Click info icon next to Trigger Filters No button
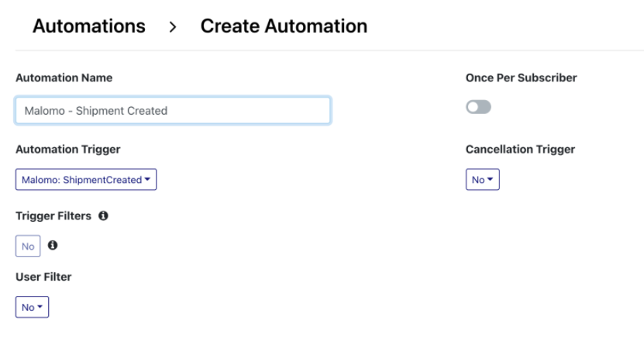 coord(53,245)
